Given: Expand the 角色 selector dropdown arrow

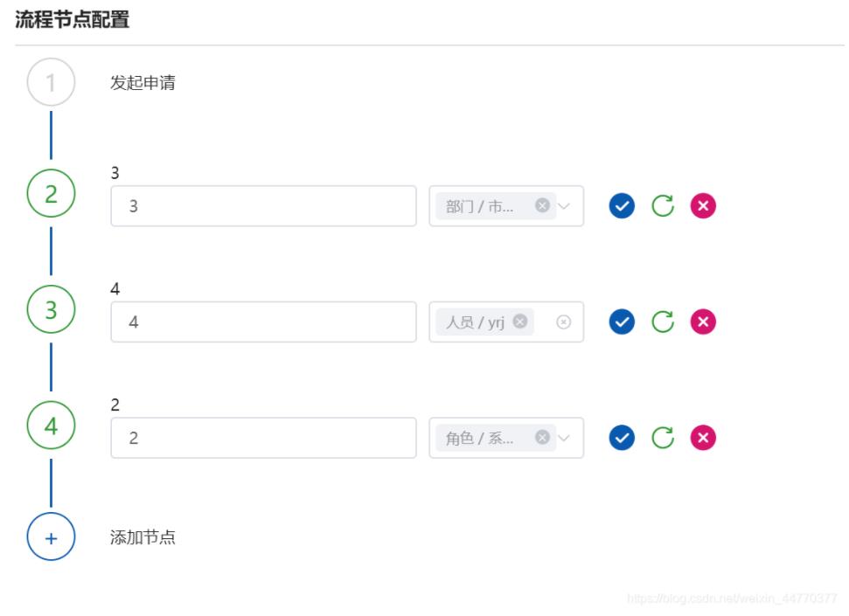Looking at the screenshot, I should coord(564,438).
